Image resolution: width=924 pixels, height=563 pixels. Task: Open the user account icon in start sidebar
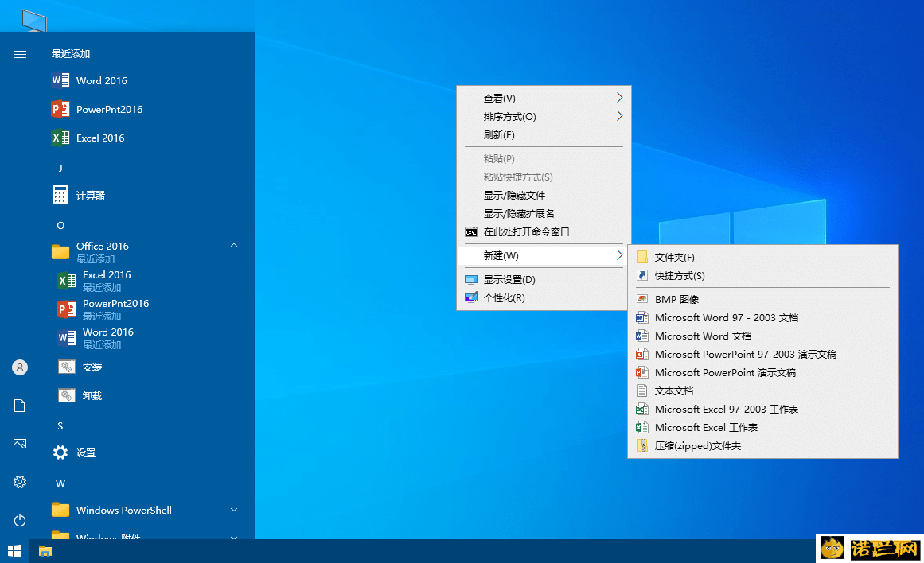click(19, 367)
